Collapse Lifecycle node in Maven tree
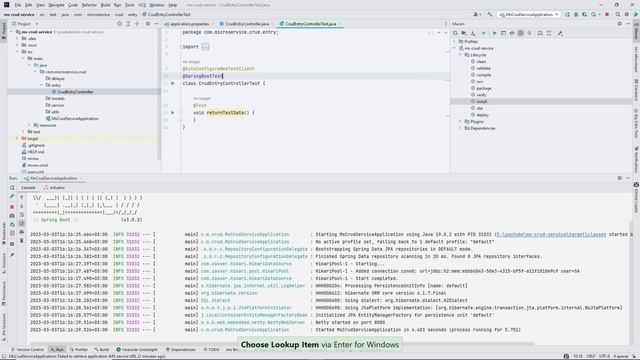 pos(460,55)
